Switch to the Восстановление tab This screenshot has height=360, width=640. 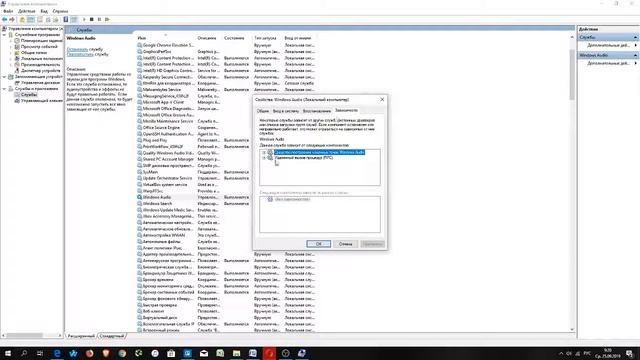pos(317,111)
